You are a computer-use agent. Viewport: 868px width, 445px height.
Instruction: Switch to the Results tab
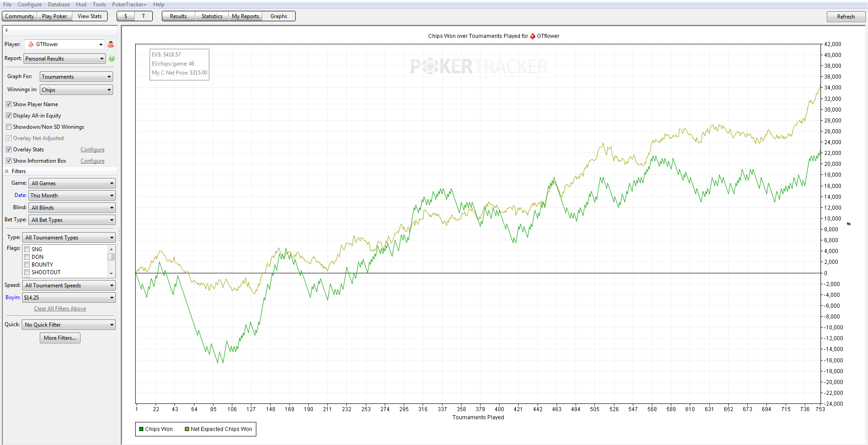(x=178, y=16)
